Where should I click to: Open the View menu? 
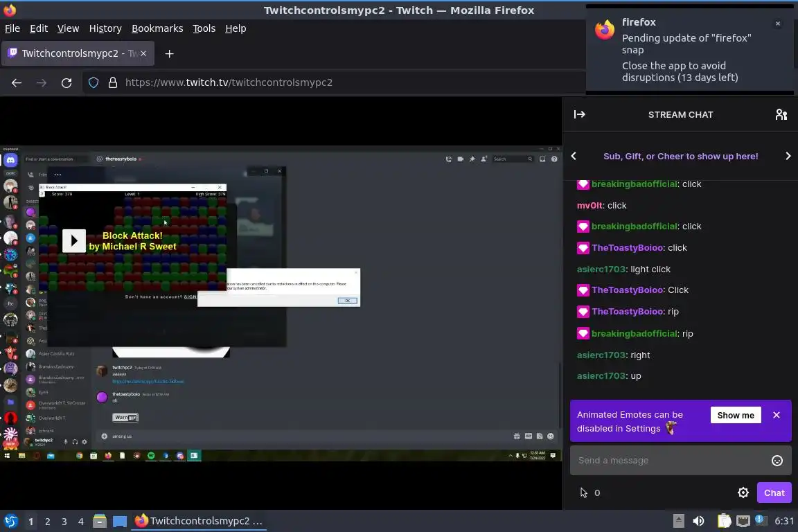pyautogui.click(x=68, y=28)
